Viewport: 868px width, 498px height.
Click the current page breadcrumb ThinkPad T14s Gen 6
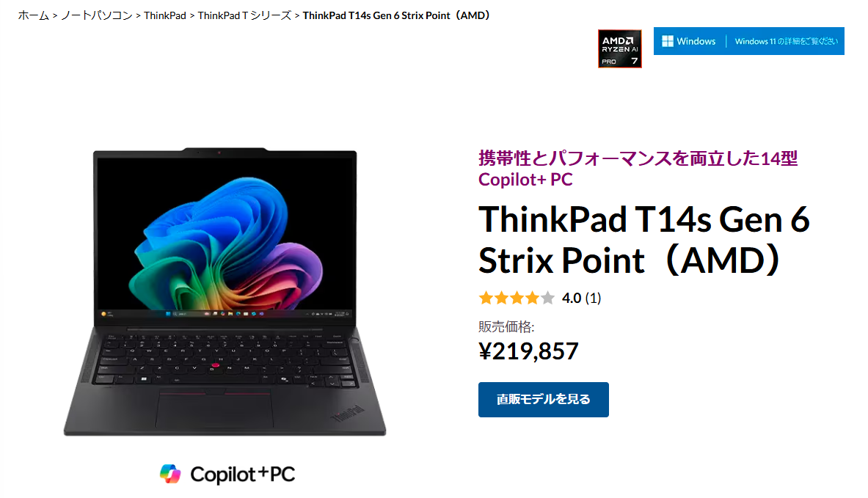pyautogui.click(x=396, y=15)
